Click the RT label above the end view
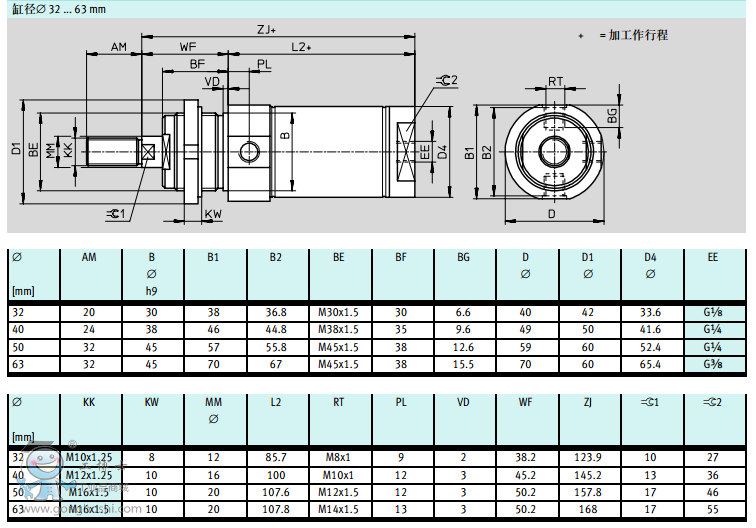756x528 pixels. (x=555, y=82)
